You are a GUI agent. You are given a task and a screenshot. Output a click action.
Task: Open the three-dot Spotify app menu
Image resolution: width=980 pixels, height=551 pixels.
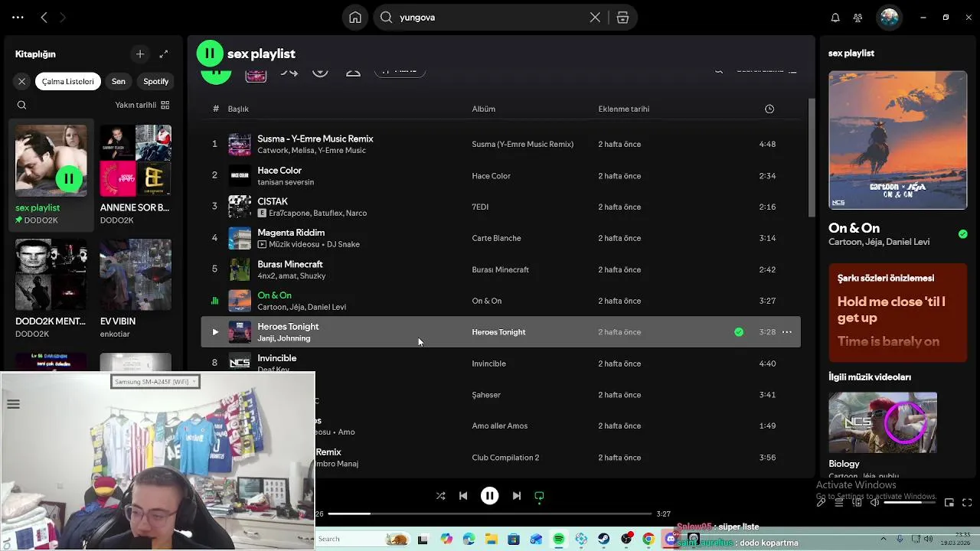click(18, 17)
